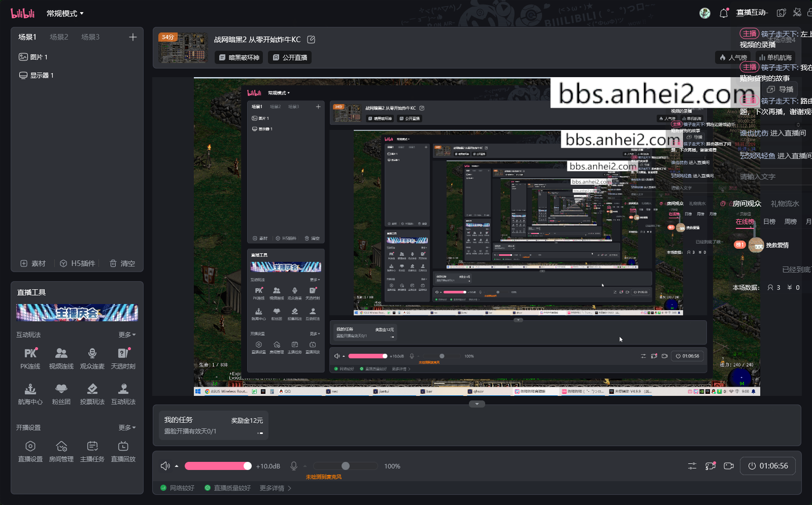Open the H5插件 plugin button
Viewport: 812px width, 505px height.
[78, 263]
